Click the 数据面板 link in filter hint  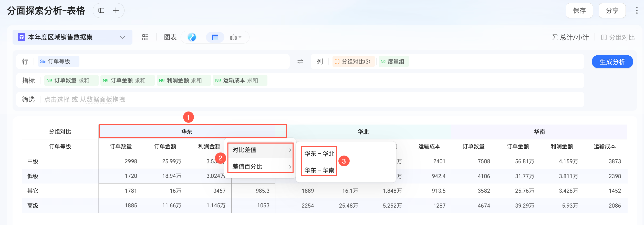point(99,99)
